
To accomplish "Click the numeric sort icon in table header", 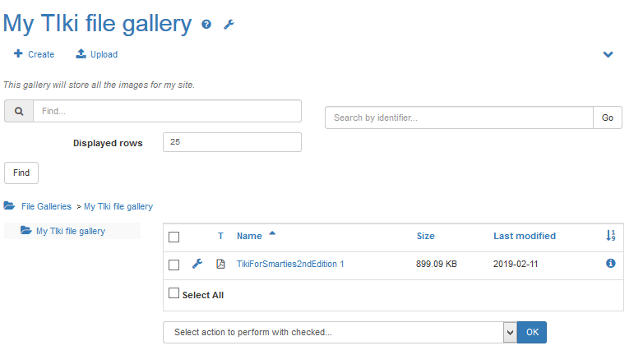I will click(611, 236).
